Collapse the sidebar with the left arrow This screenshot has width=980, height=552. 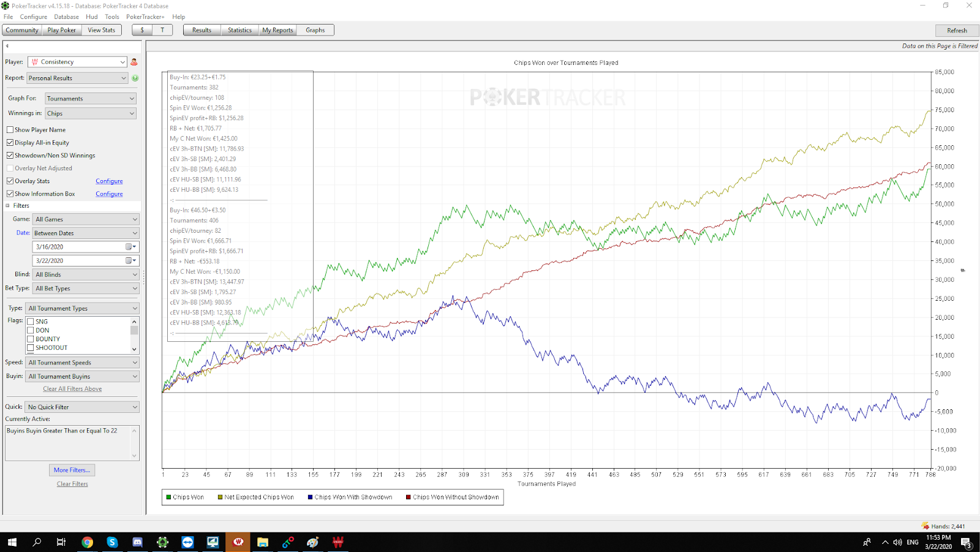click(7, 46)
